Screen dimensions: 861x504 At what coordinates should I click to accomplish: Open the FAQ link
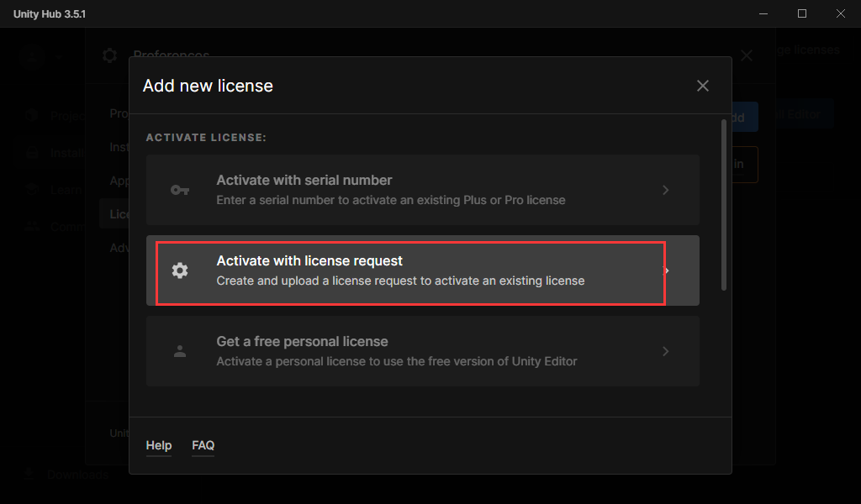[203, 446]
